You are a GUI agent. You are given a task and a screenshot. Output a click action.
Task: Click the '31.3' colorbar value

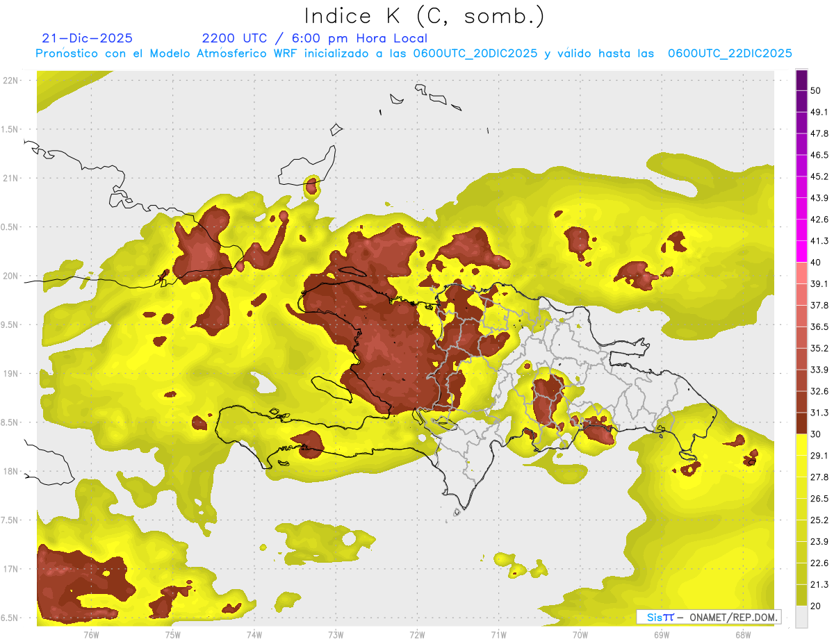[819, 413]
